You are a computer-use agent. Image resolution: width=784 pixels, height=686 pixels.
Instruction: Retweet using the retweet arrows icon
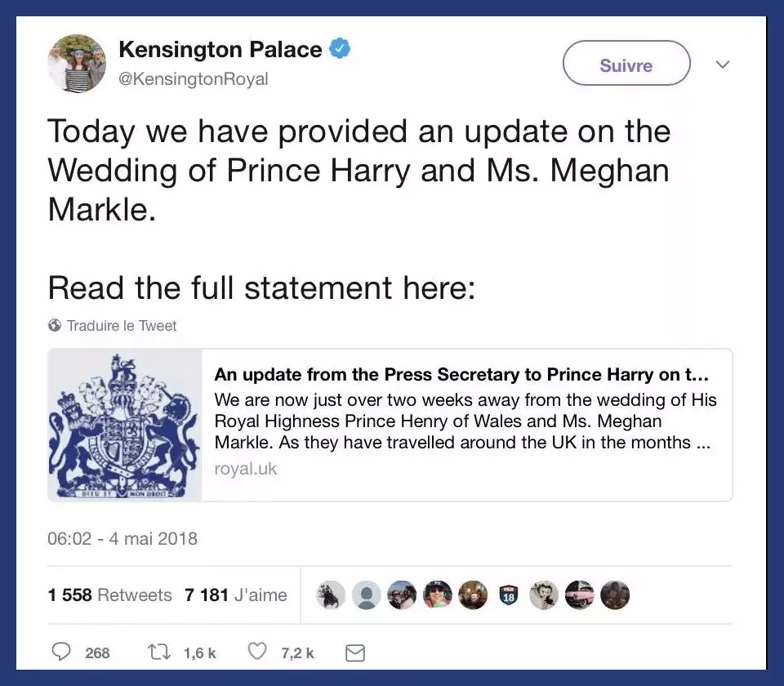click(161, 653)
